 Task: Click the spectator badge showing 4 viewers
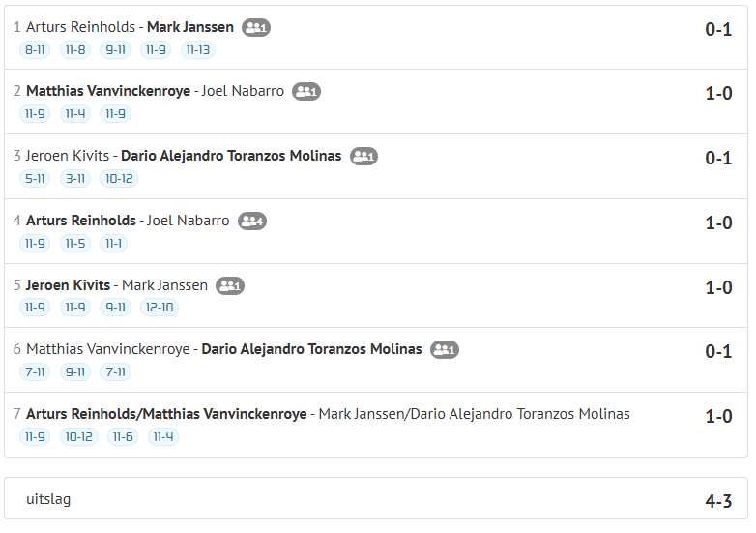coord(251,221)
